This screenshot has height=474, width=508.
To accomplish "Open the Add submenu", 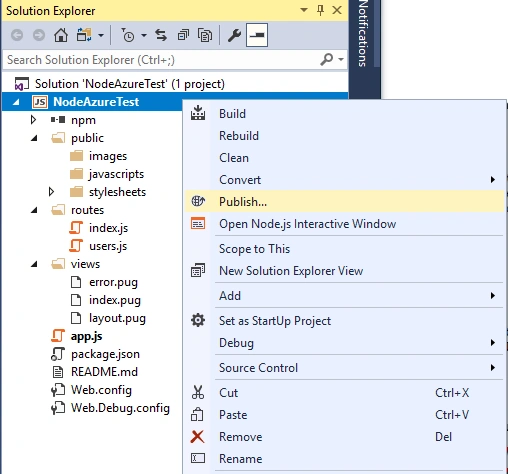I will (344, 296).
